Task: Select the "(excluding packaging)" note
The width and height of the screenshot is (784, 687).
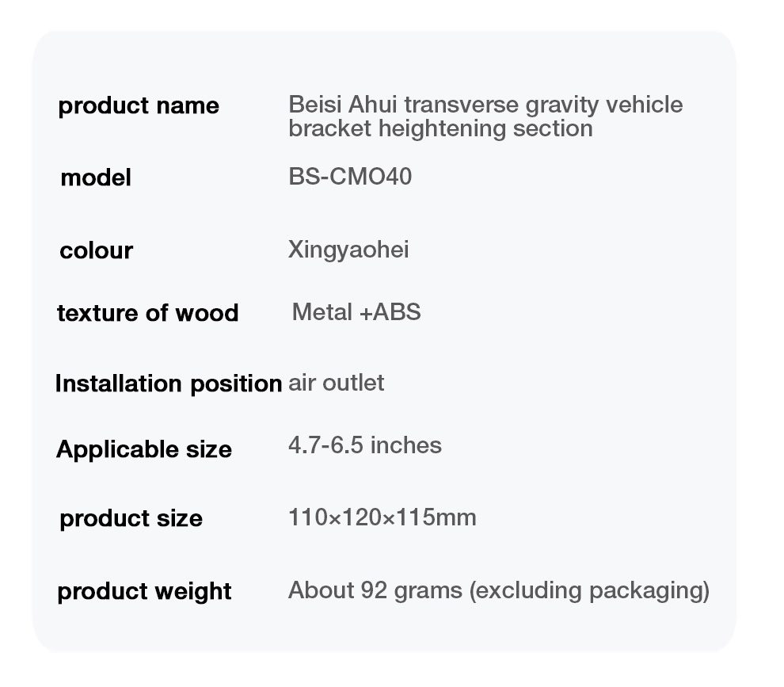Action: (588, 590)
